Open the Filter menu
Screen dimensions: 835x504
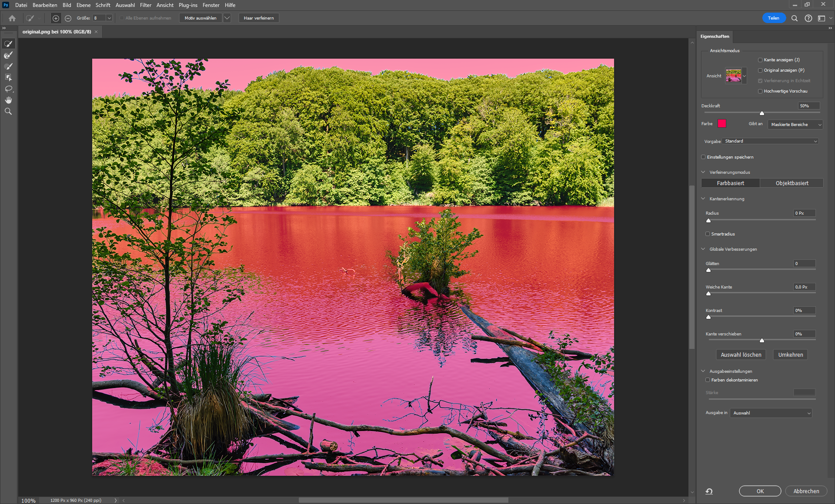click(145, 5)
